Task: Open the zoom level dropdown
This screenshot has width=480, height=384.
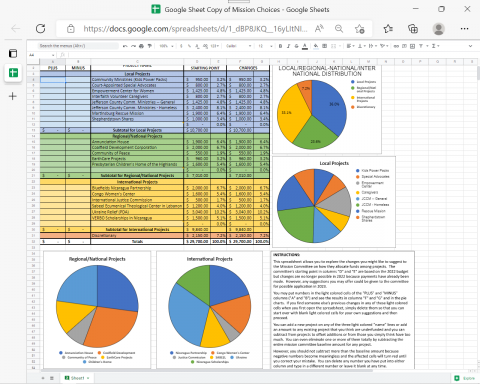Action: [166, 46]
